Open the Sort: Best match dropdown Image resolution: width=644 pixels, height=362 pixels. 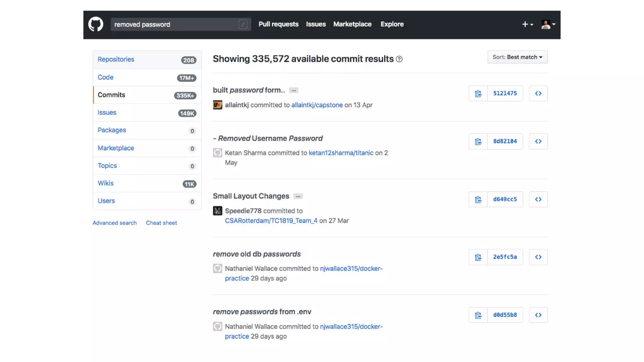517,57
